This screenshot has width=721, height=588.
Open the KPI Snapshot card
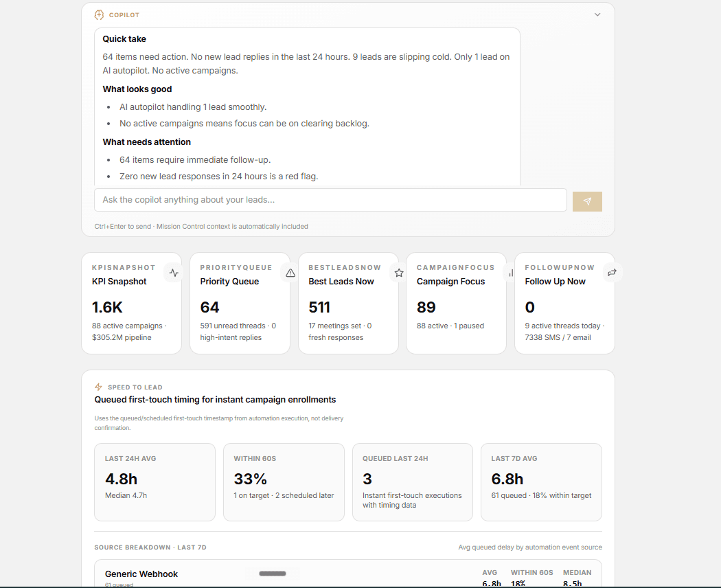coord(132,303)
